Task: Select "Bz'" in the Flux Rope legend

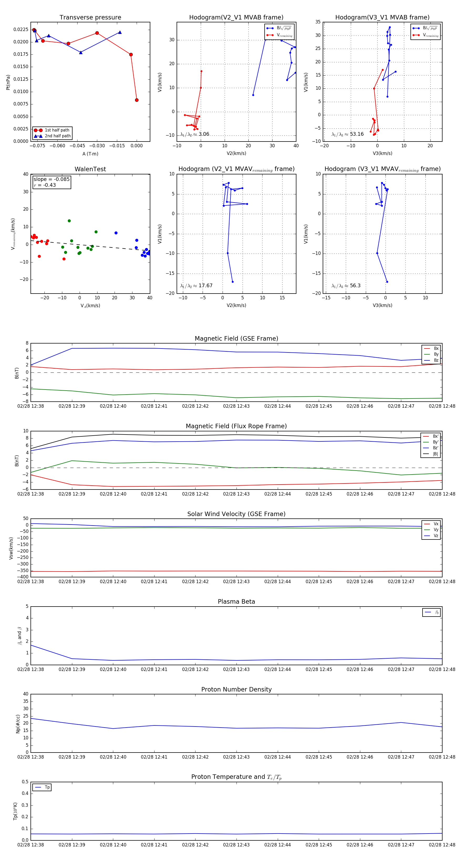Action: [x=431, y=448]
